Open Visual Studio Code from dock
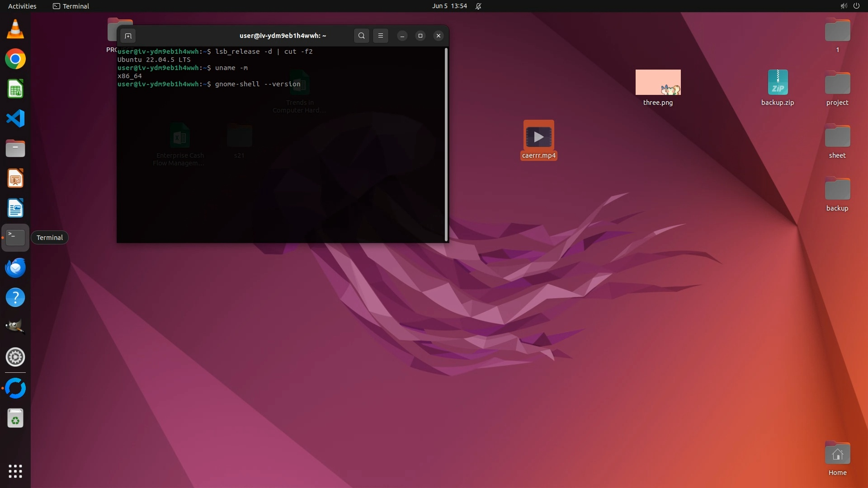The height and width of the screenshot is (488, 868). pyautogui.click(x=15, y=119)
